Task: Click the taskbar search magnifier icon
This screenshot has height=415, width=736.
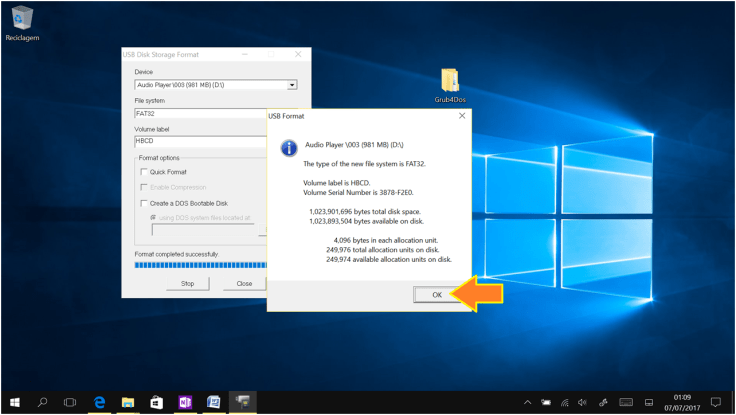Action: 43,402
